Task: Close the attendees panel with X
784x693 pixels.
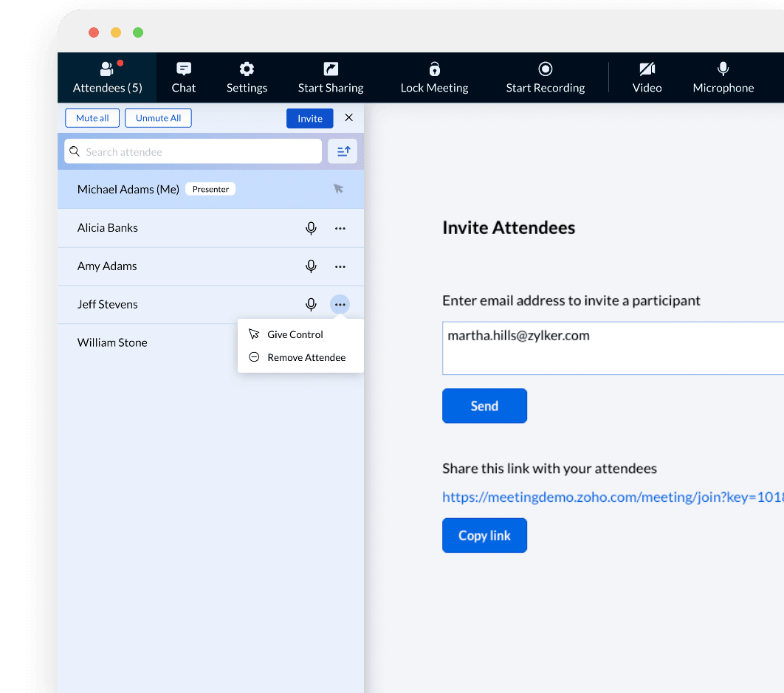Action: (349, 118)
